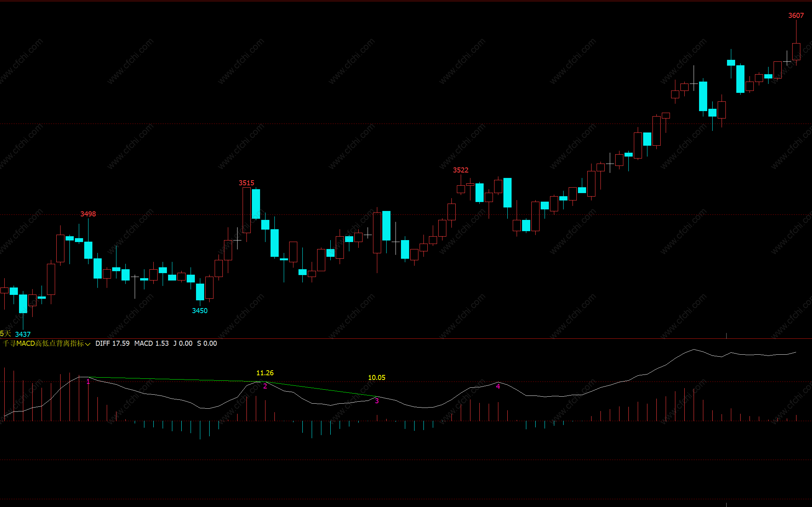Click the 3450 low price label
Screen dimensions: 812x507
click(x=200, y=311)
